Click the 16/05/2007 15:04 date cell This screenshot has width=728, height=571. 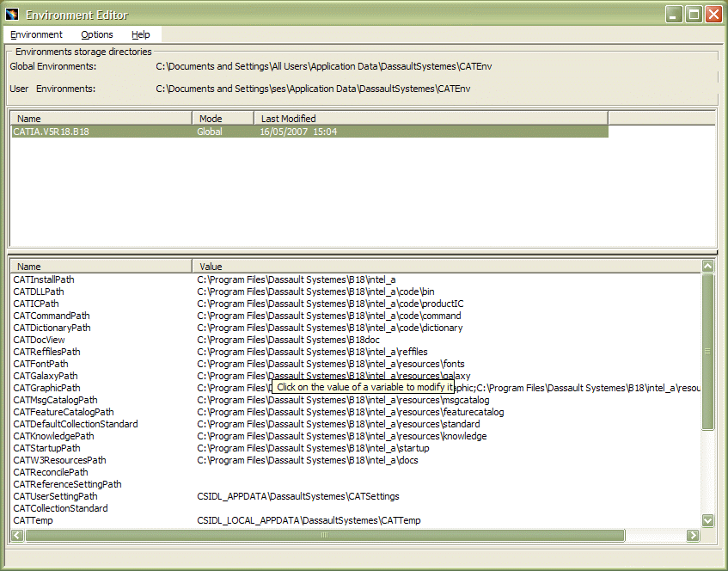298,132
